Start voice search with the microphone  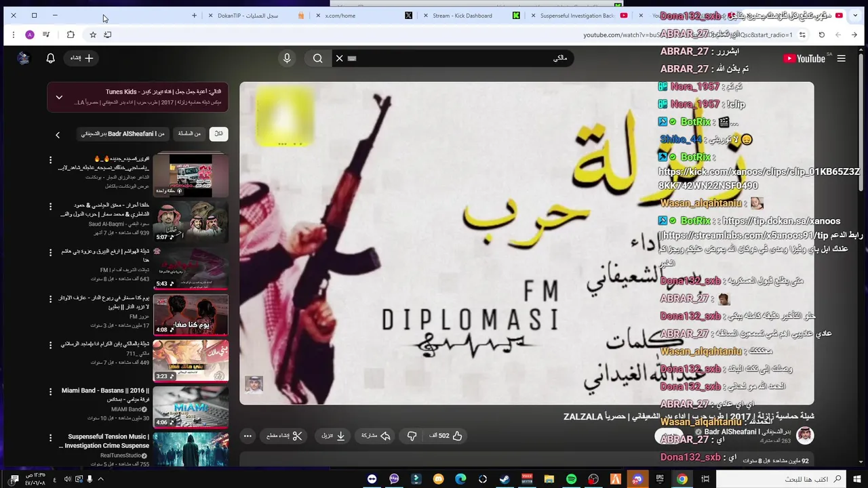pos(287,58)
